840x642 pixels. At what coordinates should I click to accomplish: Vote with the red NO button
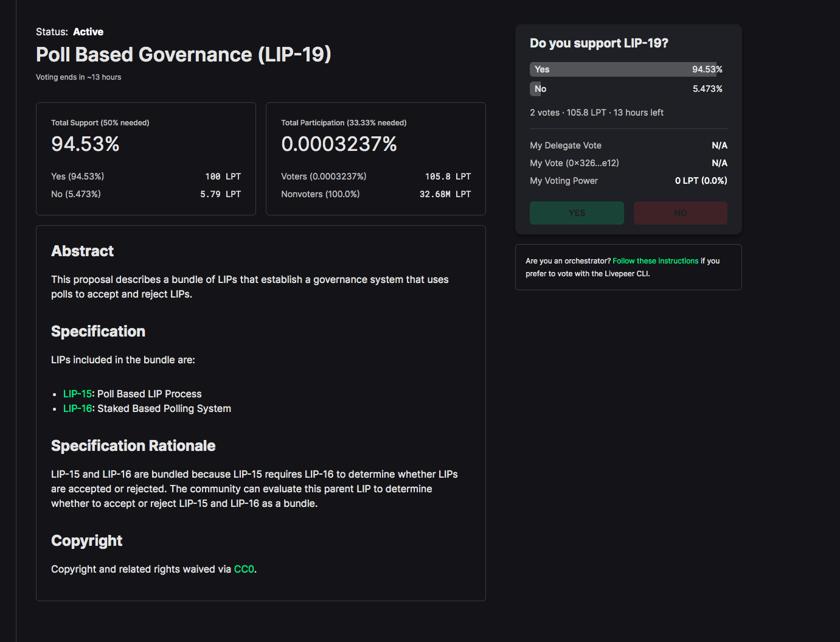pyautogui.click(x=680, y=213)
